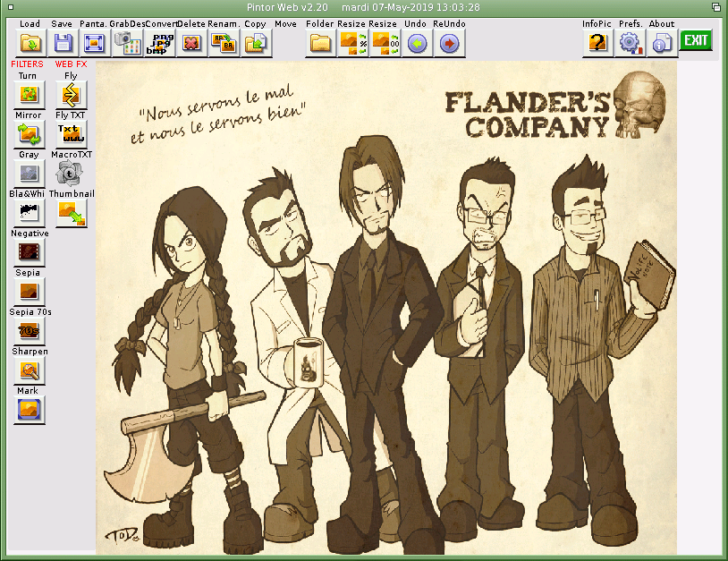The image size is (728, 561).
Task: Save the image with floppy icon
Action: pos(63,44)
